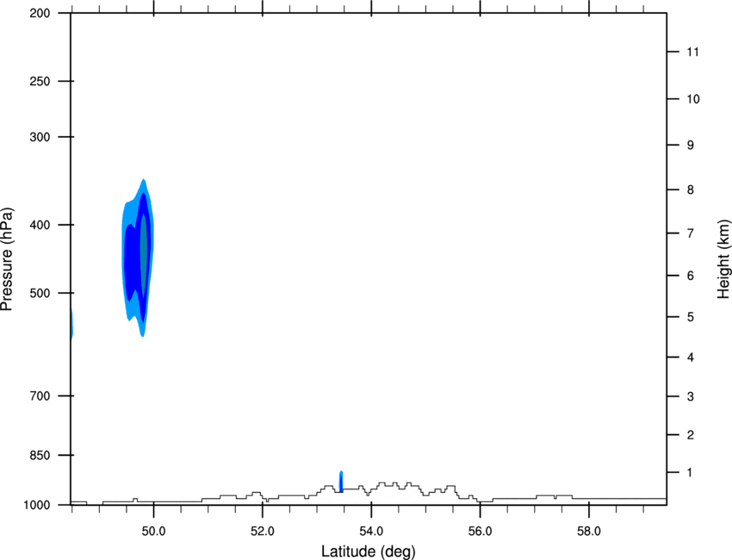This screenshot has height=560, width=732.
Task: Click the 'Pressure (hPa)' axis title
Action: (7, 259)
